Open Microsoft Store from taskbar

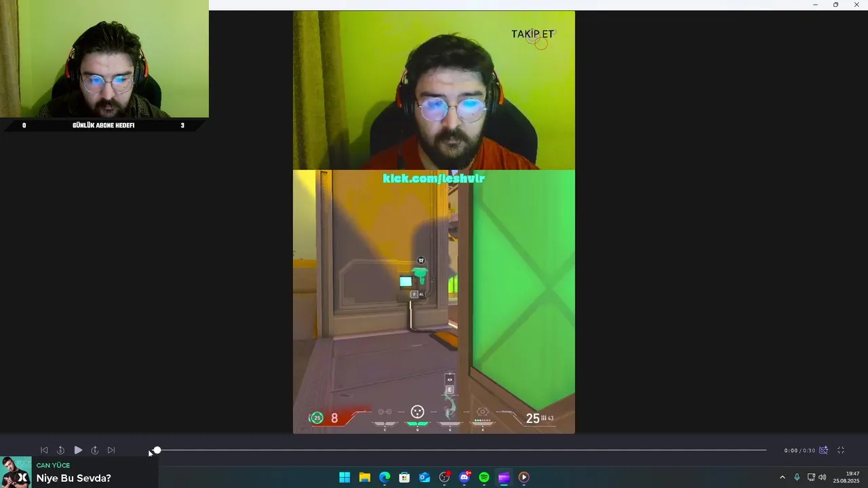[404, 477]
